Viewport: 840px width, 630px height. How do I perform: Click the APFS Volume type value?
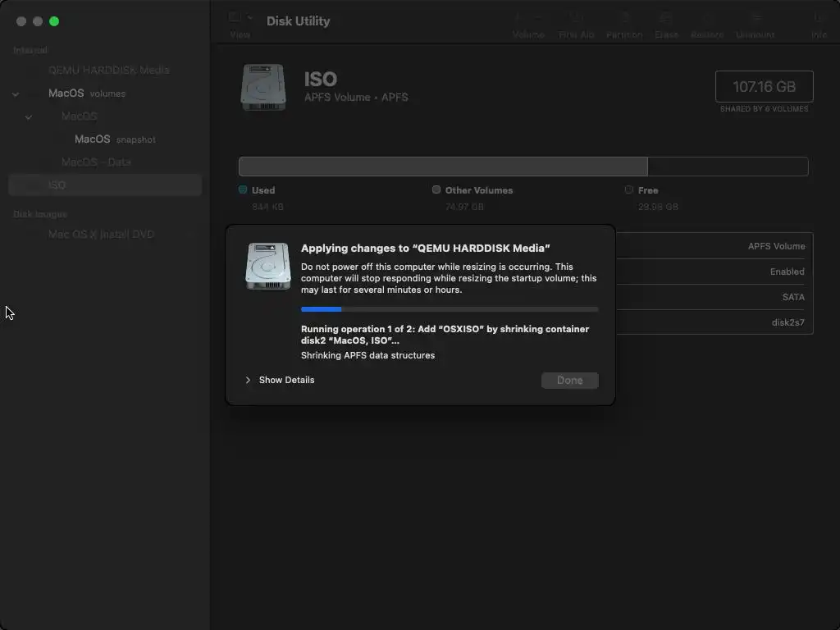pyautogui.click(x=776, y=246)
